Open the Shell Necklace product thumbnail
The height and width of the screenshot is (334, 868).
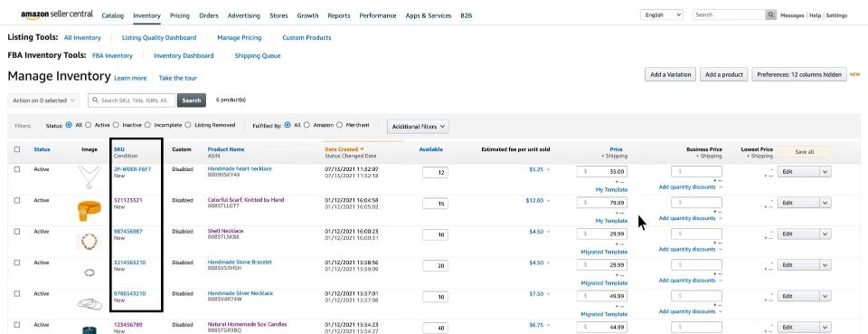click(90, 241)
